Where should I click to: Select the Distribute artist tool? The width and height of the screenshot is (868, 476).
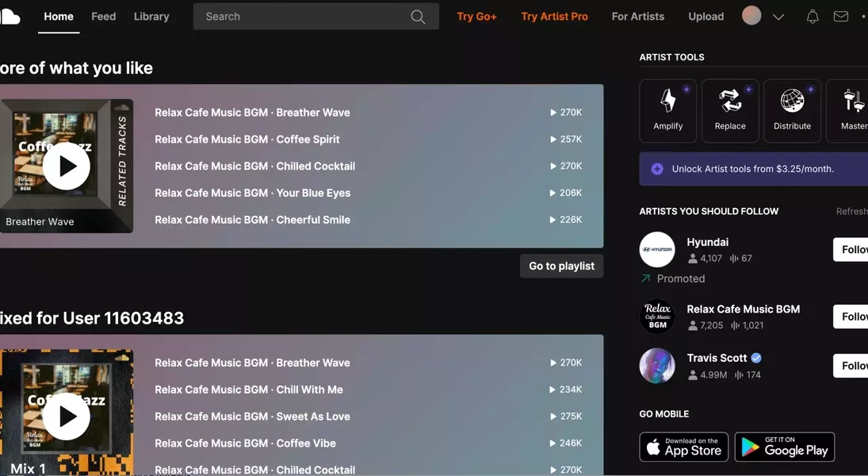792,110
